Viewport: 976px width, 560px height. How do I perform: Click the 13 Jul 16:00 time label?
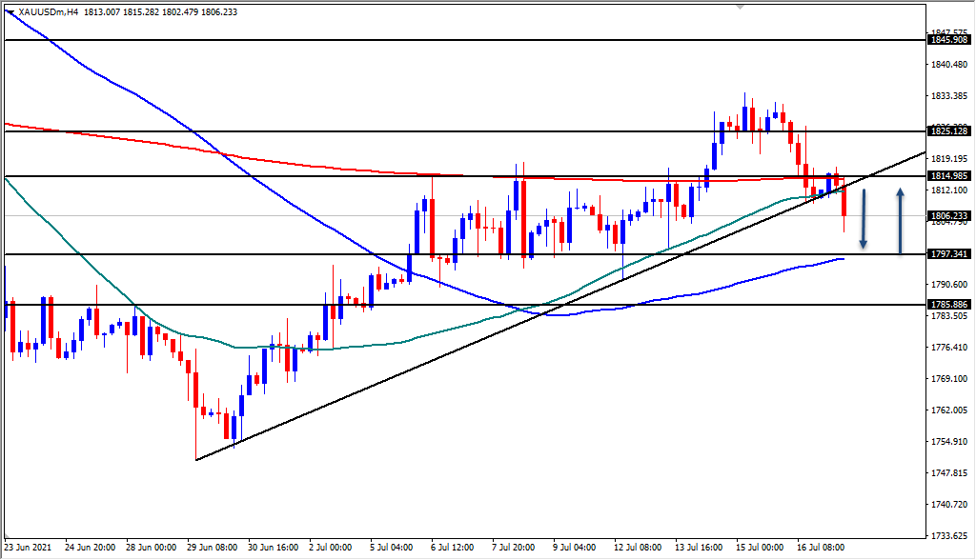(x=699, y=548)
